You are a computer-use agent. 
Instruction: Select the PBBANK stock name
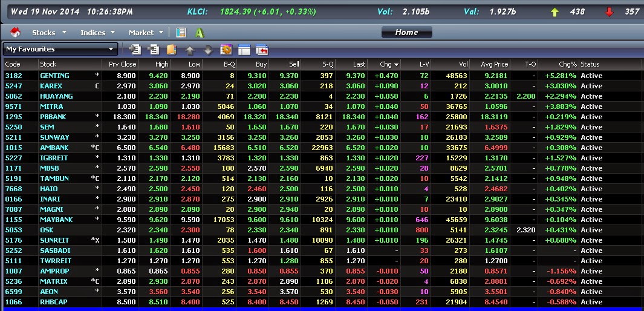click(53, 117)
